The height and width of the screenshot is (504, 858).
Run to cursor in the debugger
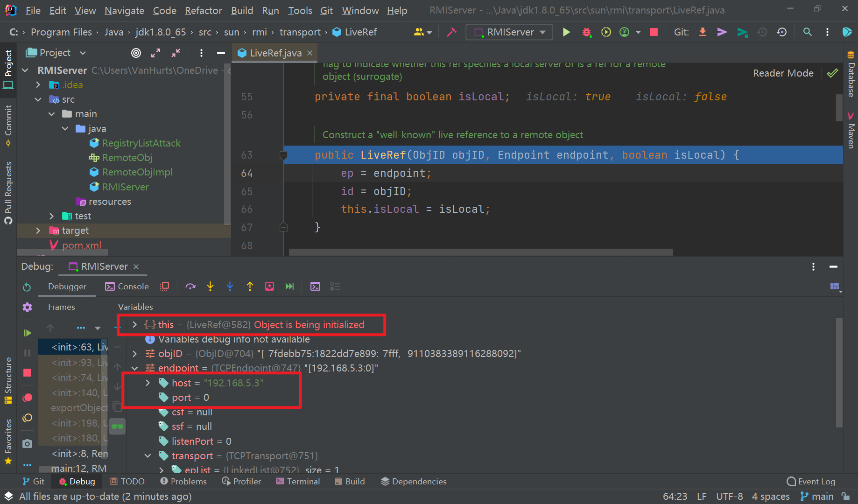pos(289,286)
